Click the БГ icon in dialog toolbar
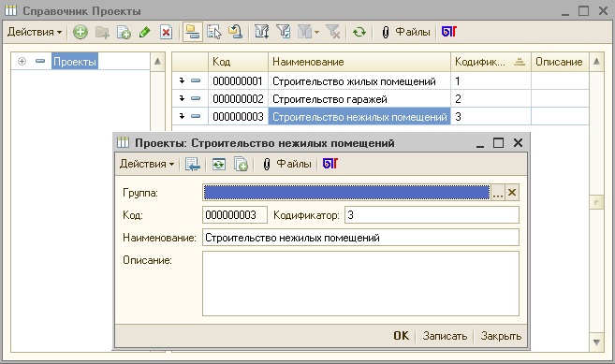Viewport: 615px width, 364px height. pyautogui.click(x=329, y=164)
